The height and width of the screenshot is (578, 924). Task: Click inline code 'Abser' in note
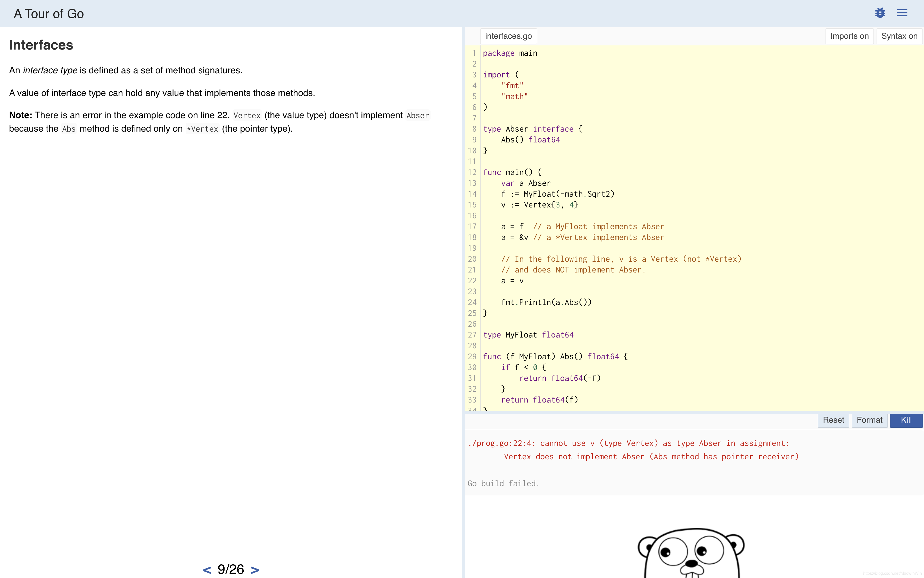[x=418, y=115]
